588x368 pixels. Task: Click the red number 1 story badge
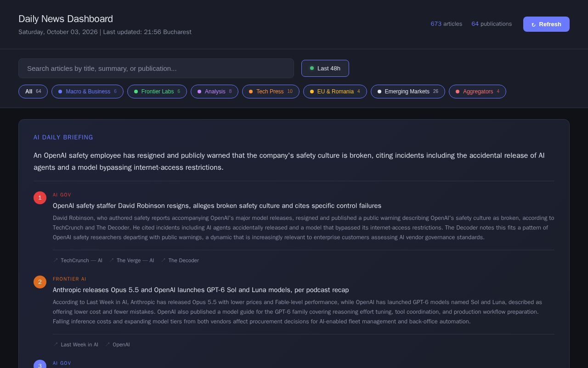(x=40, y=198)
